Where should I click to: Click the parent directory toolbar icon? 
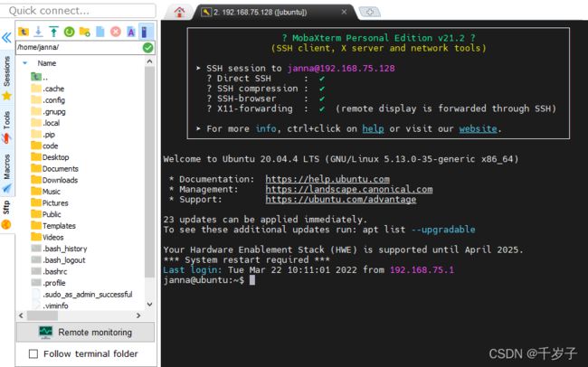coord(24,32)
